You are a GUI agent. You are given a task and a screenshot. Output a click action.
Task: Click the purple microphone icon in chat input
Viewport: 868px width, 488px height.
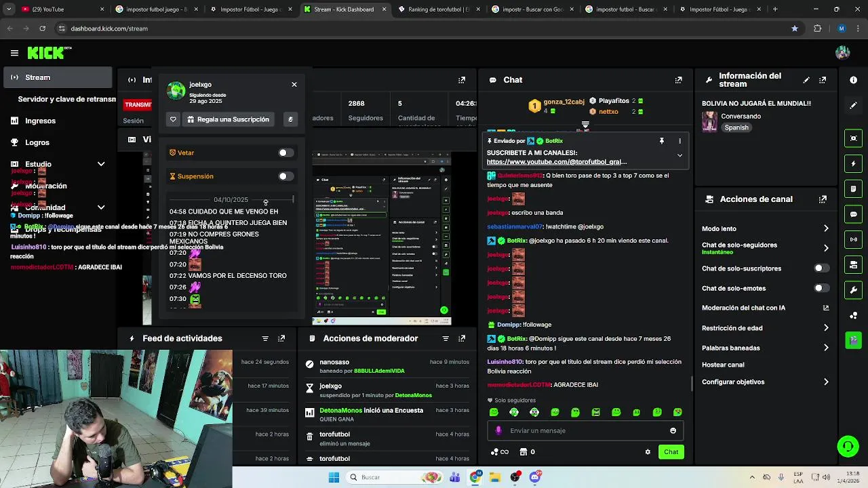click(498, 430)
